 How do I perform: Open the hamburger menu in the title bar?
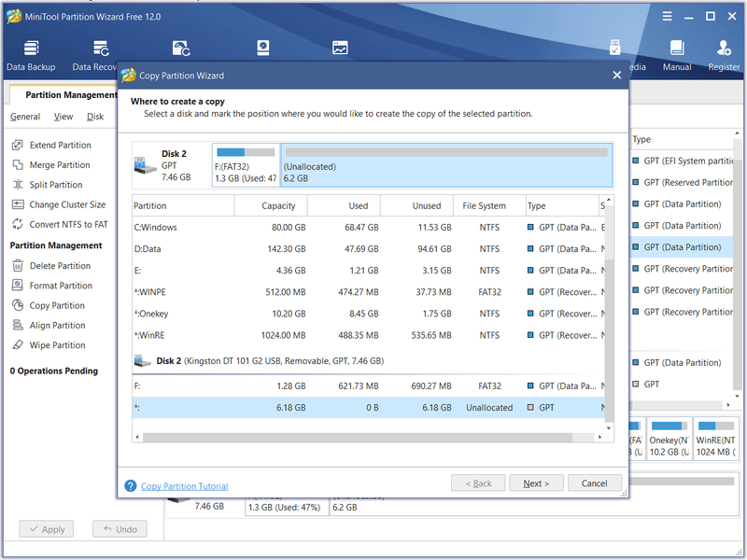click(x=667, y=16)
